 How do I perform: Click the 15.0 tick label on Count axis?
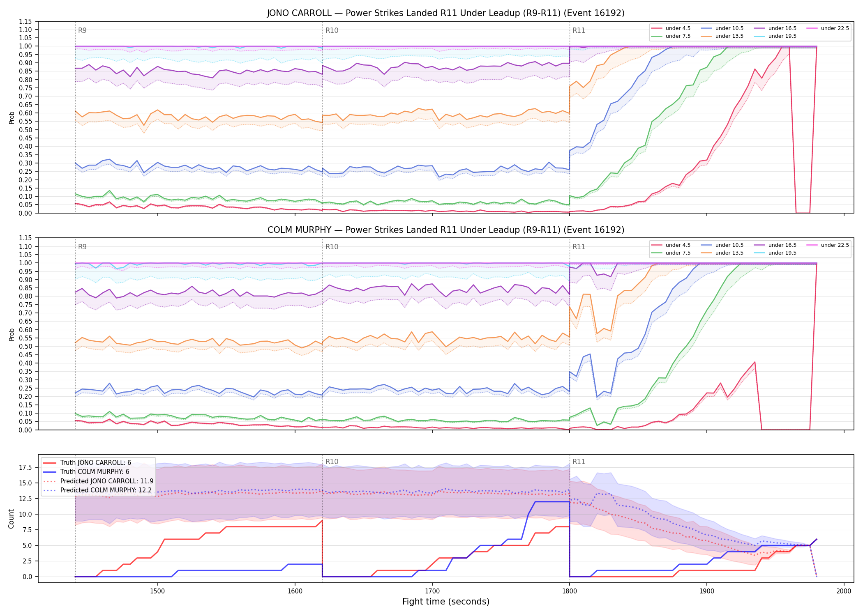click(x=25, y=483)
